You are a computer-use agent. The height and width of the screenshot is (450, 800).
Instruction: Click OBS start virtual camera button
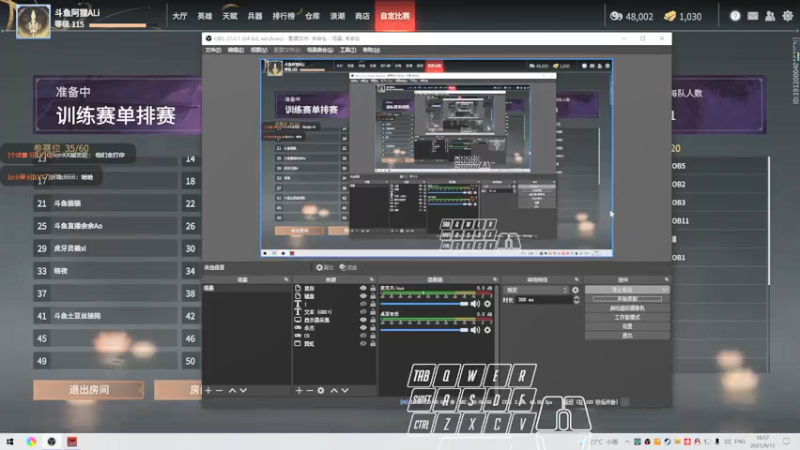[627, 308]
